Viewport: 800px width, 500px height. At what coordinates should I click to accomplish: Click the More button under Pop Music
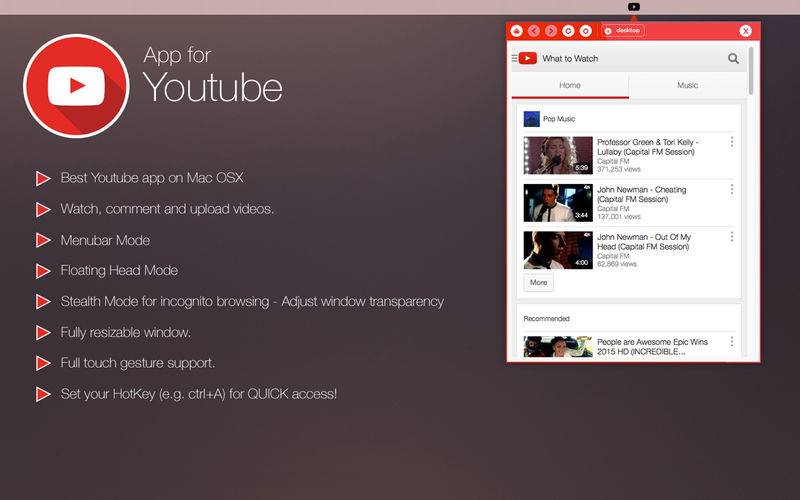click(x=538, y=283)
